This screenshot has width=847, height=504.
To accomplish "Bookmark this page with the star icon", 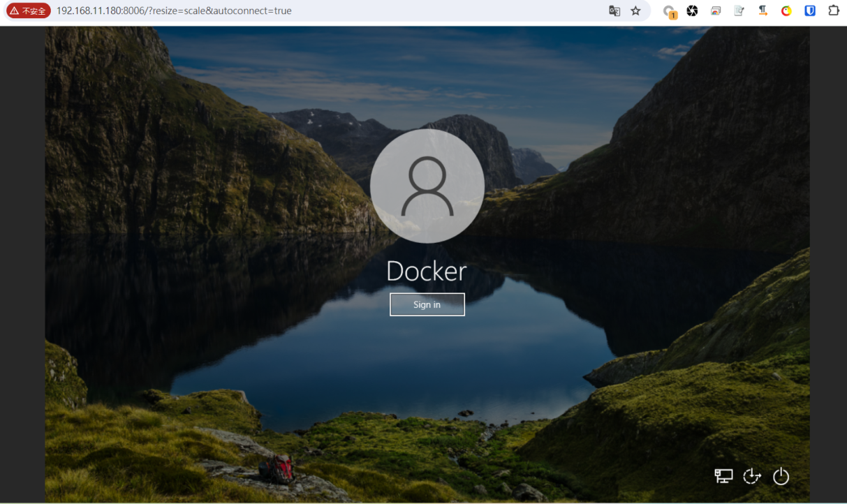I will 635,11.
